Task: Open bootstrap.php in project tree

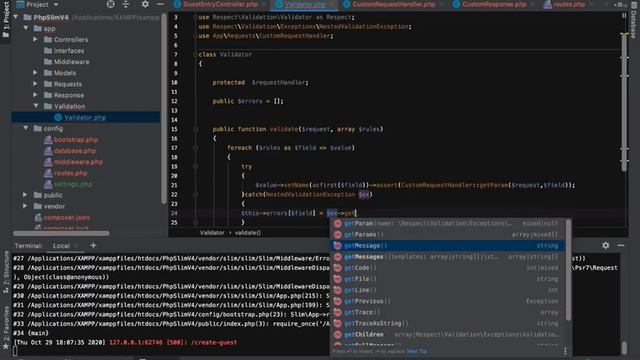Action: [x=76, y=140]
